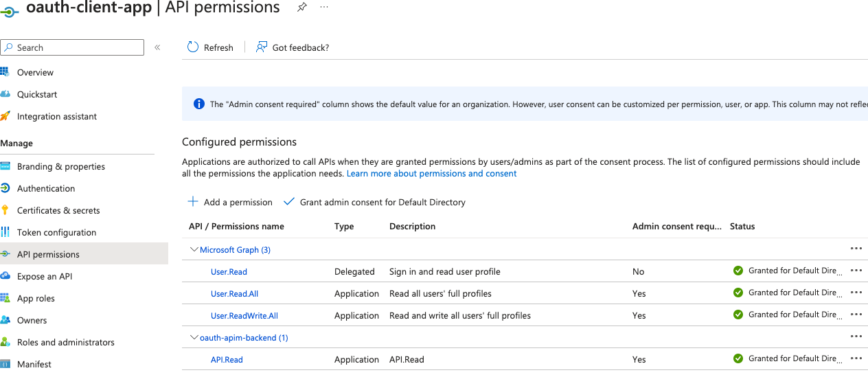This screenshot has width=868, height=377.
Task: Open the ellipsis menu for the User.Read.All row
Action: (x=856, y=293)
